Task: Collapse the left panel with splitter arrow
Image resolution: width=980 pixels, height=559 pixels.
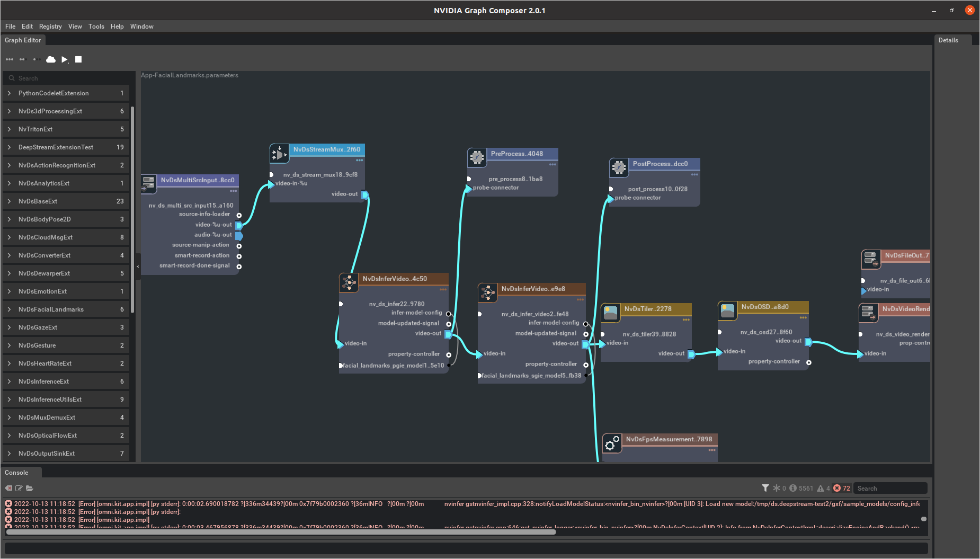Action: coord(138,267)
